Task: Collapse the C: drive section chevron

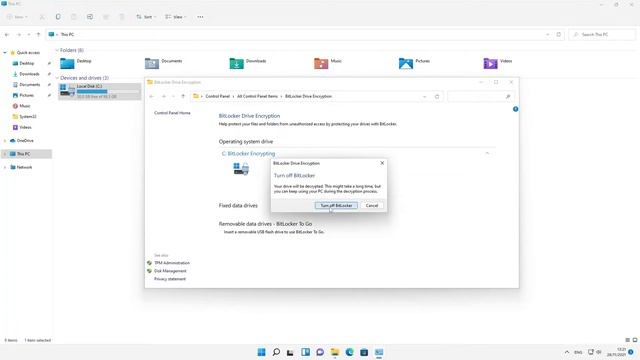Action: pyautogui.click(x=487, y=153)
